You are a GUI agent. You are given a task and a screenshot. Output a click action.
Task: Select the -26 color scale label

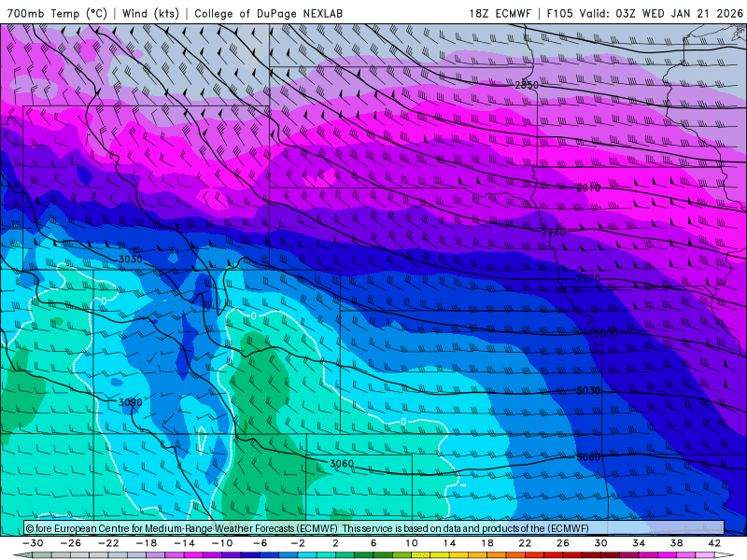coord(71,543)
